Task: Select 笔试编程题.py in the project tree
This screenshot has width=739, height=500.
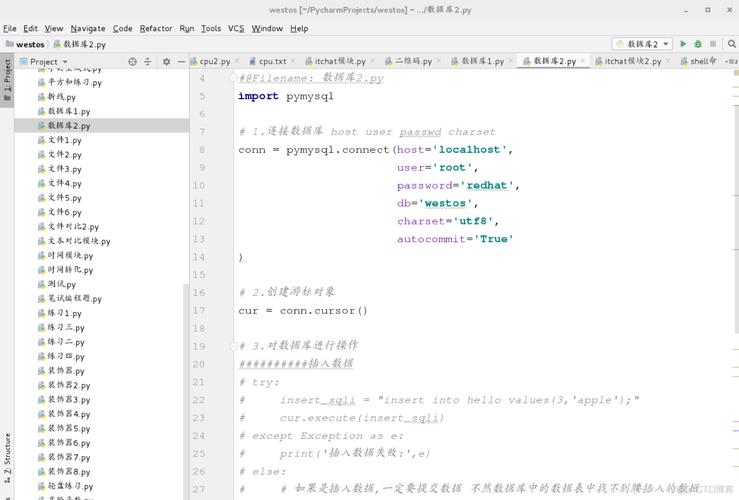Action: tap(101, 299)
